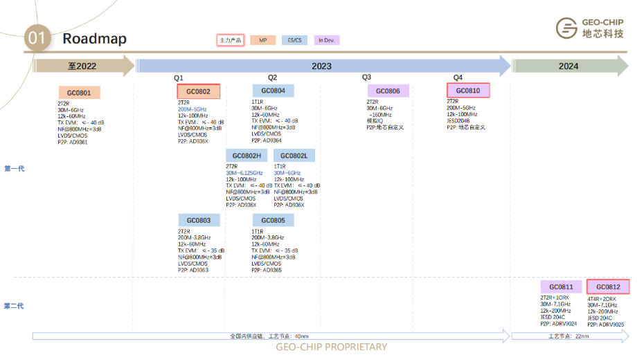Choose the GC0802H product box
Viewport: 644px width, 355px height.
[x=247, y=156]
